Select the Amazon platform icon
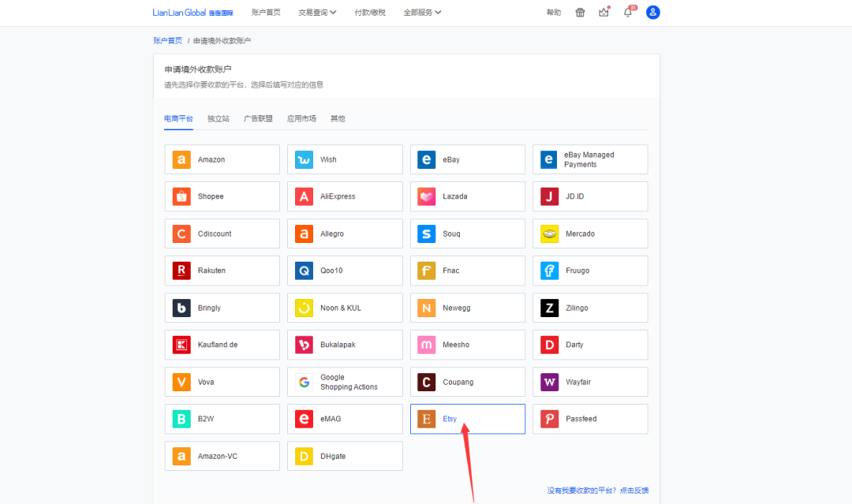This screenshot has width=852, height=504. pos(222,159)
